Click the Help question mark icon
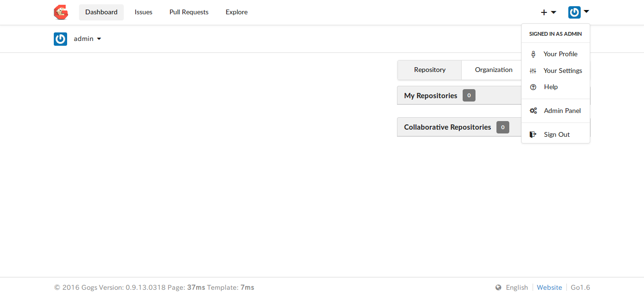Image resolution: width=644 pixels, height=296 pixels. (x=533, y=87)
